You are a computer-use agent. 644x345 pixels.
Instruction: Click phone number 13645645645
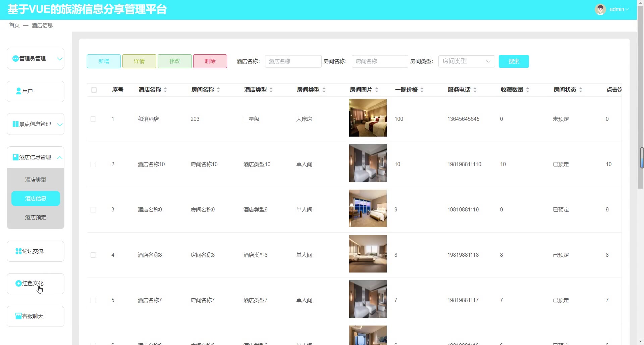click(463, 119)
